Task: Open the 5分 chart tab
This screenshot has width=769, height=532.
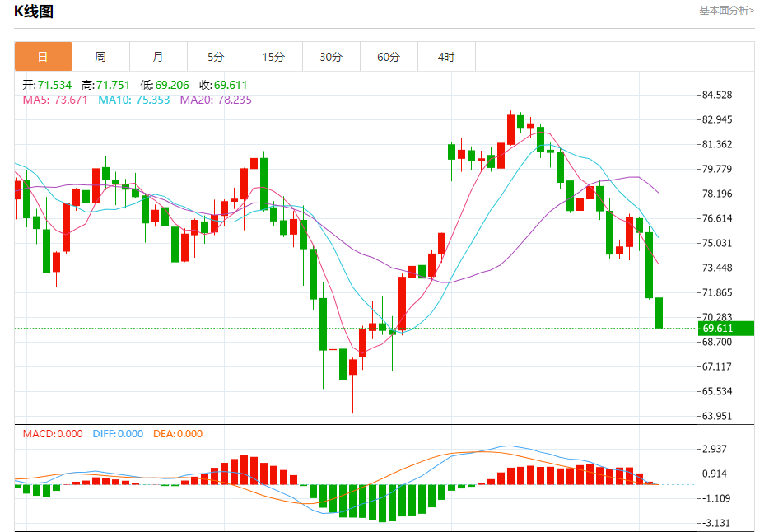Action: (216, 57)
